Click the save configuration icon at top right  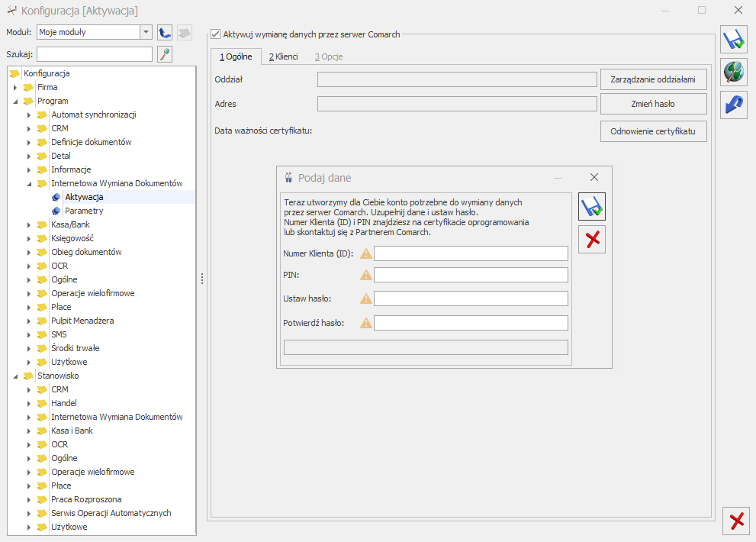734,40
